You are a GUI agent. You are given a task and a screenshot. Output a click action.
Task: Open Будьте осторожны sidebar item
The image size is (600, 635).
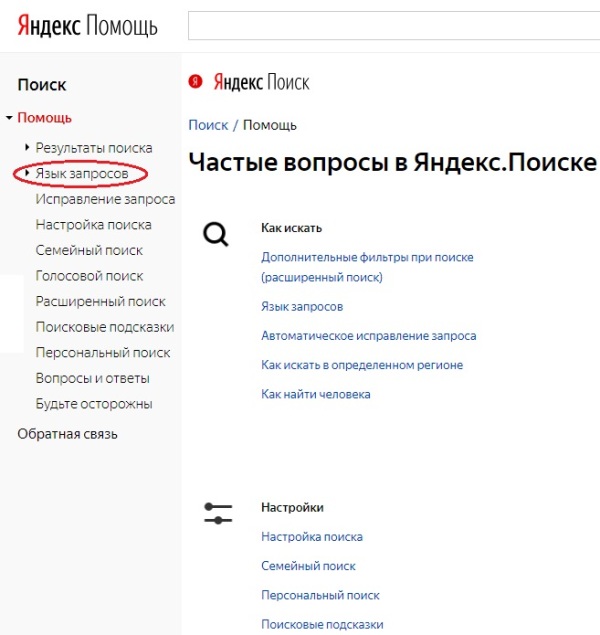pyautogui.click(x=94, y=404)
